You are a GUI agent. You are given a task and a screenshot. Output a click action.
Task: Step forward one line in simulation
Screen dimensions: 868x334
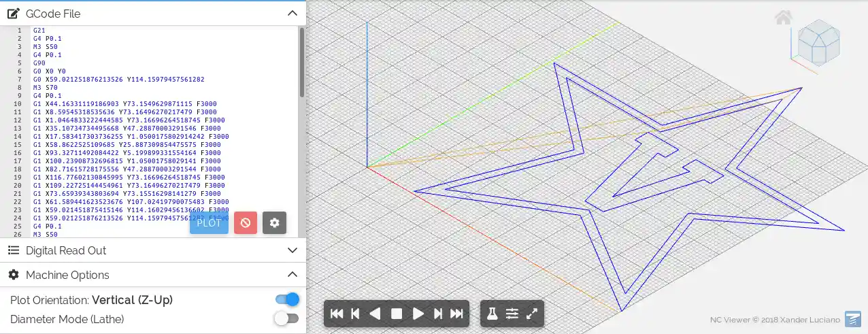point(438,314)
